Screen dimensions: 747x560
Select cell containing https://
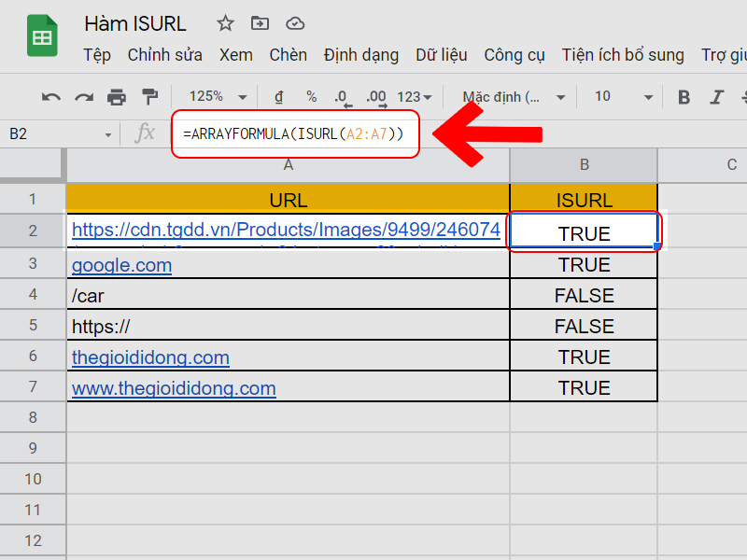click(289, 325)
